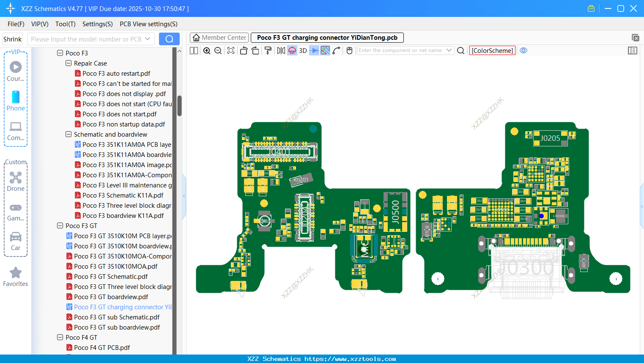Rotate the board counterclockwise
This screenshot has width=644, height=363.
(x=244, y=51)
